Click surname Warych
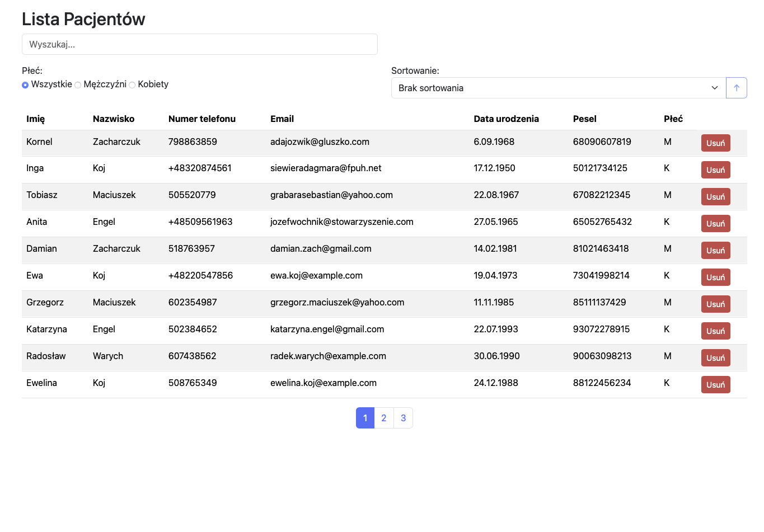Viewport: 764px width, 532px height. point(108,356)
